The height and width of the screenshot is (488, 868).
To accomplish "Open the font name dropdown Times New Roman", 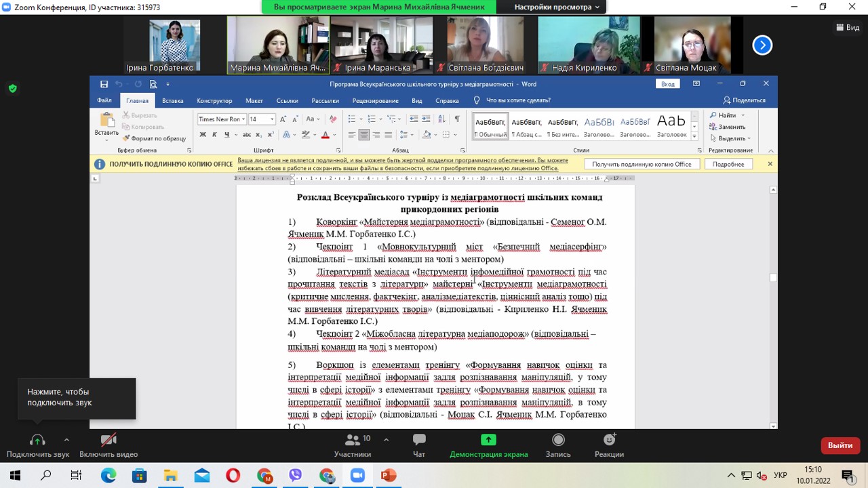I will [x=222, y=119].
